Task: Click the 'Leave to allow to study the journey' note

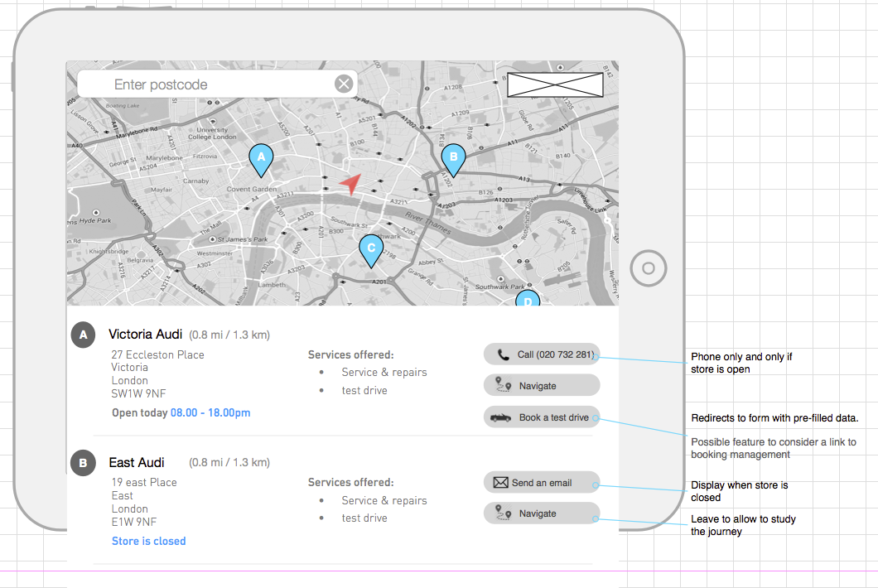Action: pos(743,525)
